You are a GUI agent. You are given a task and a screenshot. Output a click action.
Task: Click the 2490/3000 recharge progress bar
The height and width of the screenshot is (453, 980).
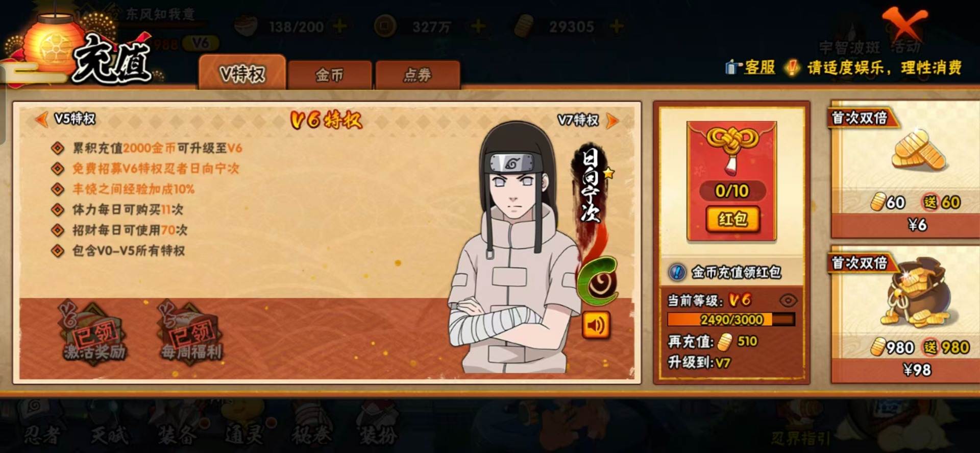click(x=731, y=320)
